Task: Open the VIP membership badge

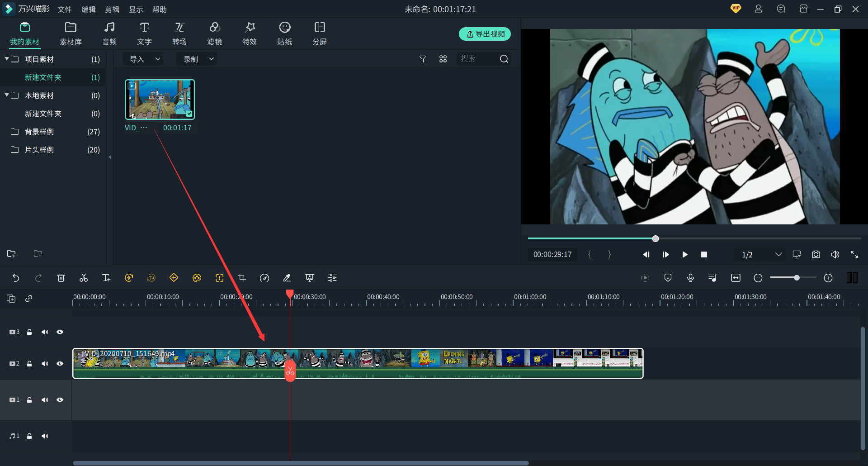Action: [736, 9]
